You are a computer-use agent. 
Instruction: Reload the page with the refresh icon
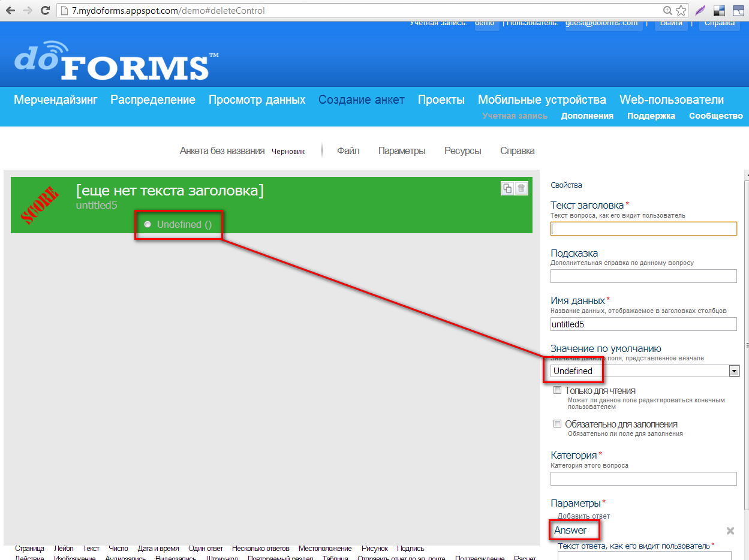pyautogui.click(x=45, y=10)
